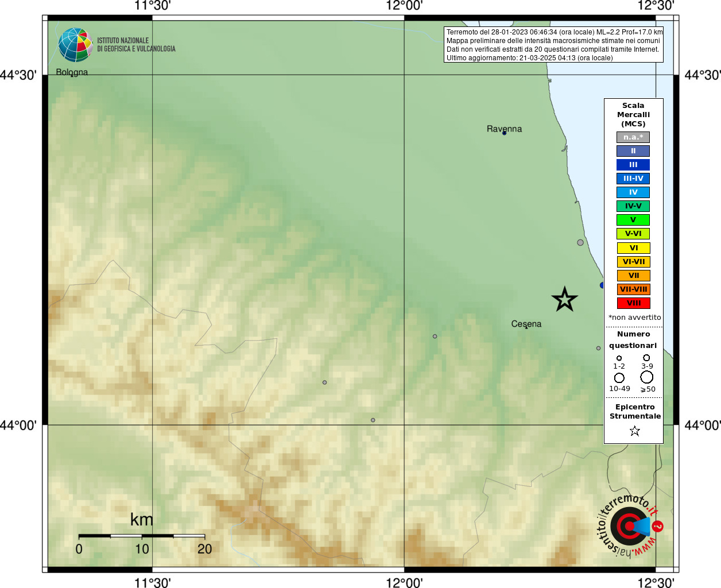Select the VIII red swatch

coord(633,303)
